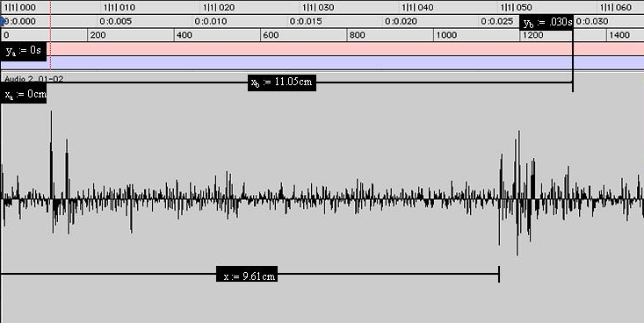
Task: Click the ya := 0s annotation label
Action: (24, 51)
